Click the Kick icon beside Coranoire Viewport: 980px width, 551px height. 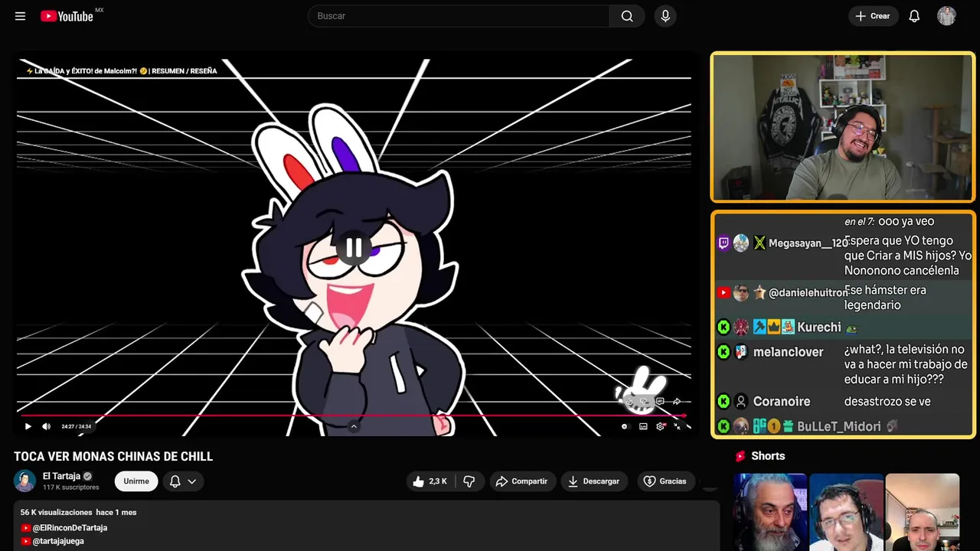(724, 401)
